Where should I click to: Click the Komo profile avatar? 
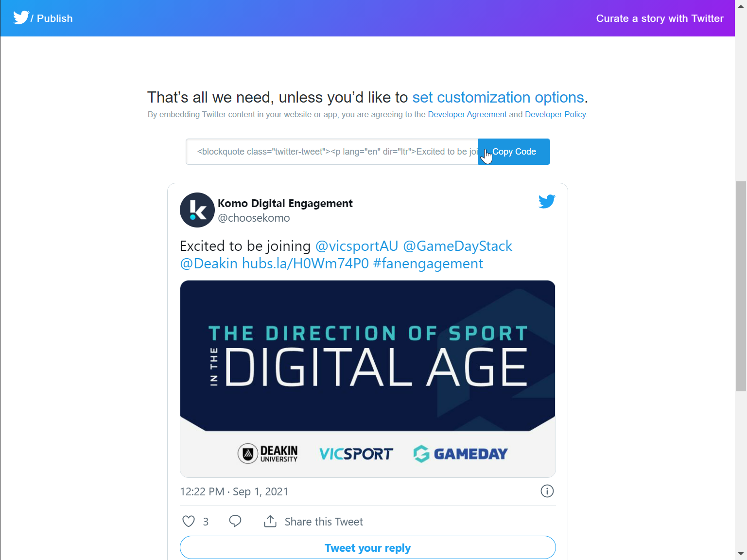tap(197, 210)
